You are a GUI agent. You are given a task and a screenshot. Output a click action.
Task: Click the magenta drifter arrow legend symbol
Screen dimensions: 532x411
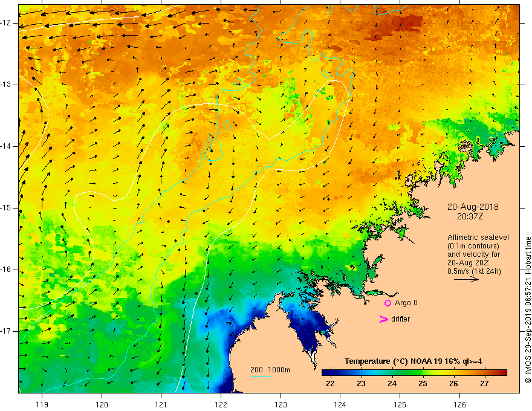(x=383, y=319)
